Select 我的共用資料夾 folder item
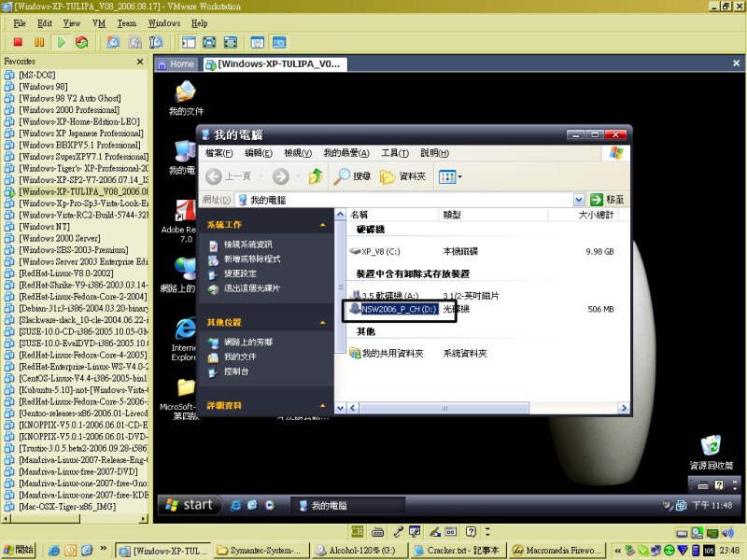 (387, 354)
